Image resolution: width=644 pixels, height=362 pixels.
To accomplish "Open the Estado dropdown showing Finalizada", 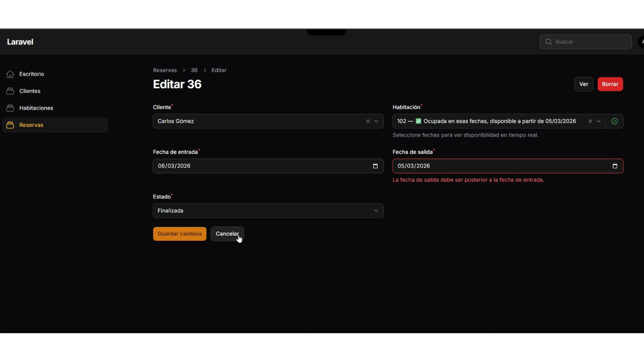I will [268, 211].
